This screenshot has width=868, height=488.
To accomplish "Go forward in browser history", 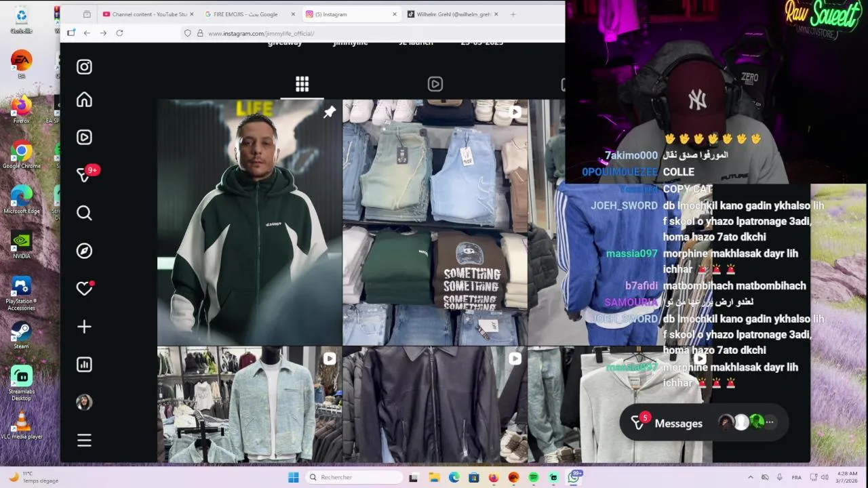I will point(103,33).
